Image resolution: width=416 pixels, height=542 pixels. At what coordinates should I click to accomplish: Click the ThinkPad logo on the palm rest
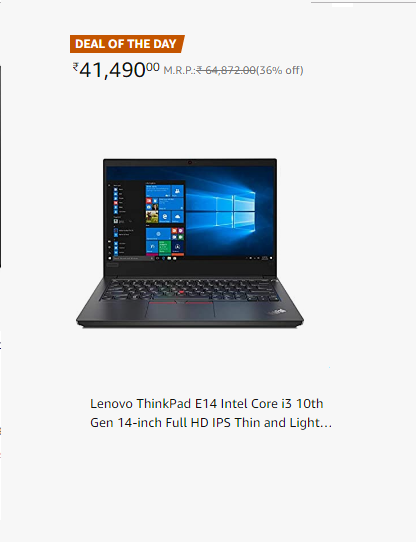[277, 311]
